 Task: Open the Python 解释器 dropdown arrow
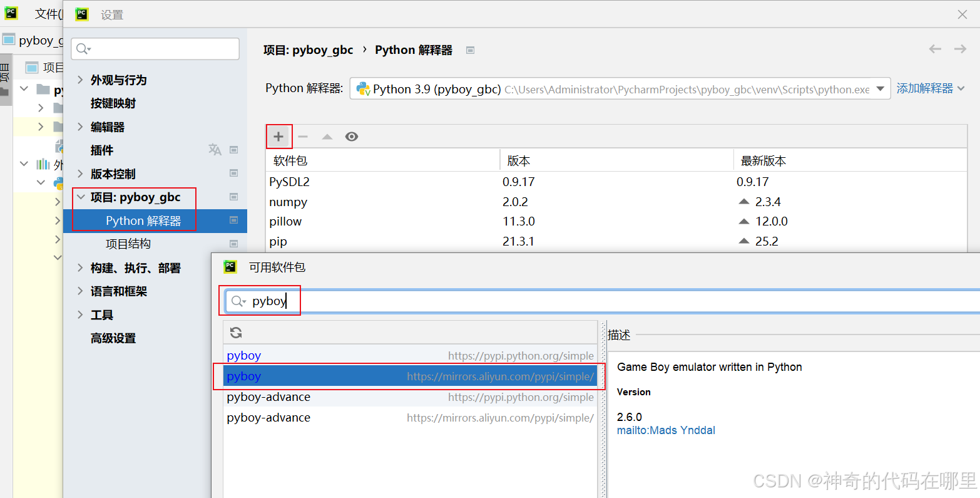pyautogui.click(x=880, y=89)
